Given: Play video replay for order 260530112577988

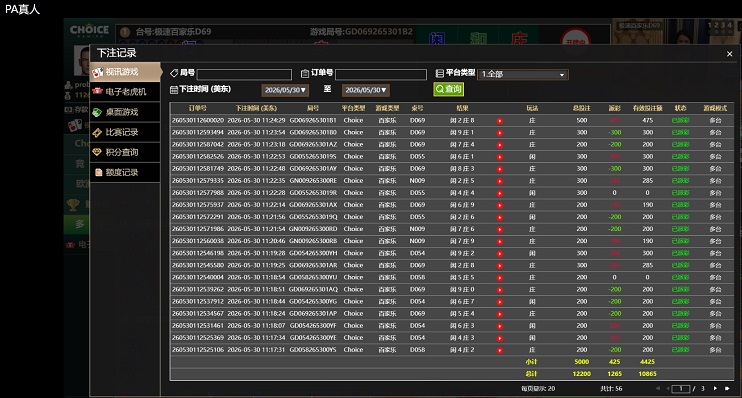Looking at the screenshot, I should click(499, 193).
